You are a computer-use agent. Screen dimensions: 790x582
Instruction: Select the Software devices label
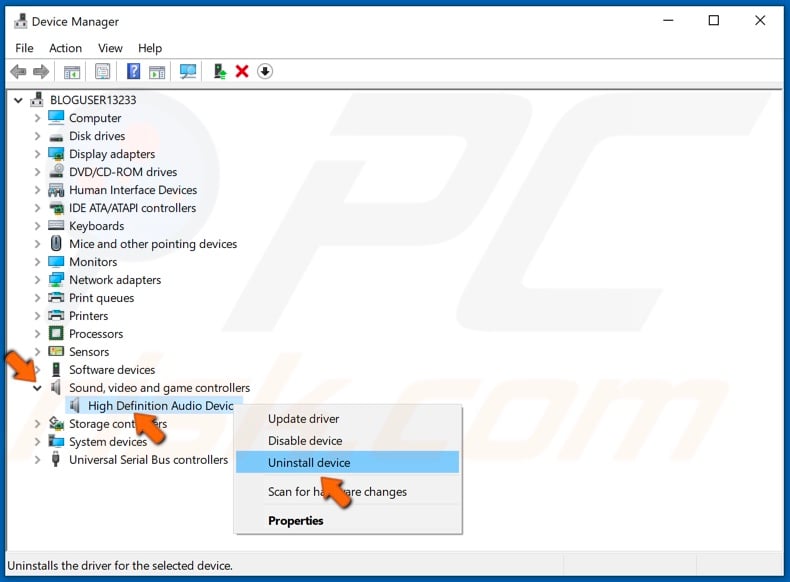click(x=112, y=370)
